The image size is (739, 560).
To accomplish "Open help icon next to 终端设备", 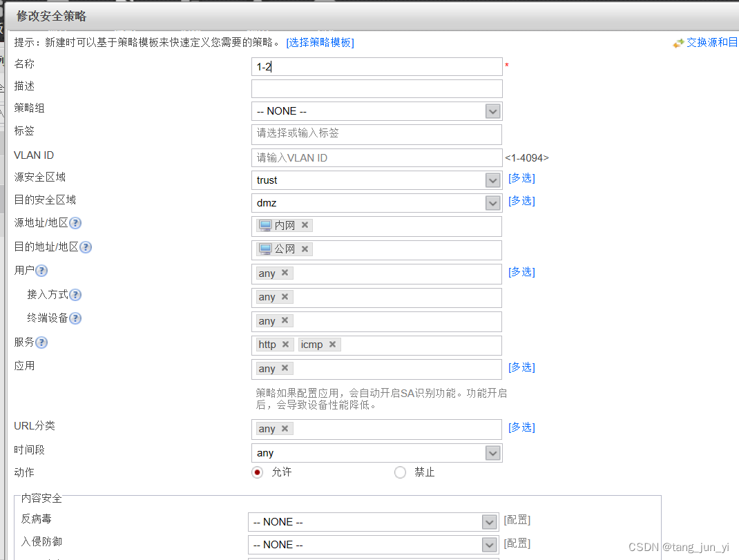I will 75,318.
